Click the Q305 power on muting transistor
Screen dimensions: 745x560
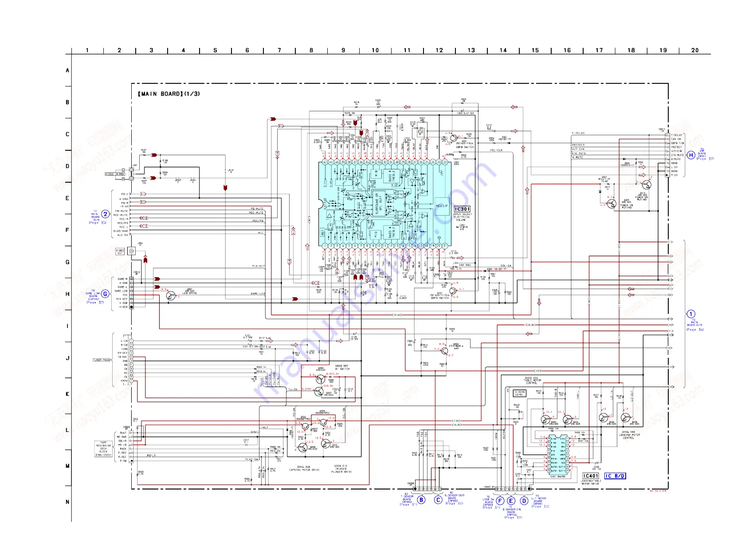pos(611,204)
